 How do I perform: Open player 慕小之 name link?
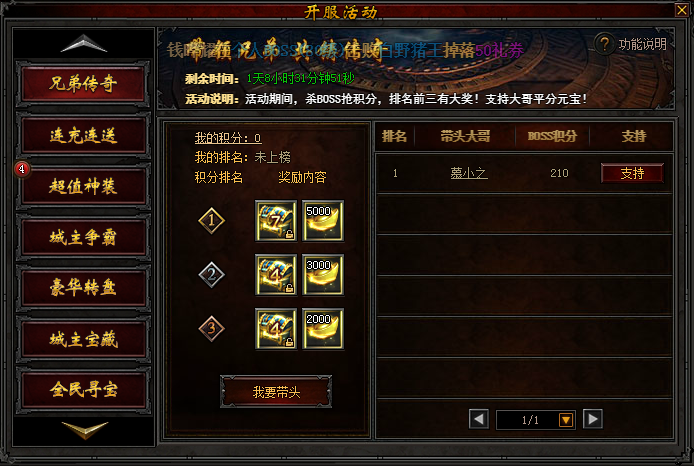469,173
